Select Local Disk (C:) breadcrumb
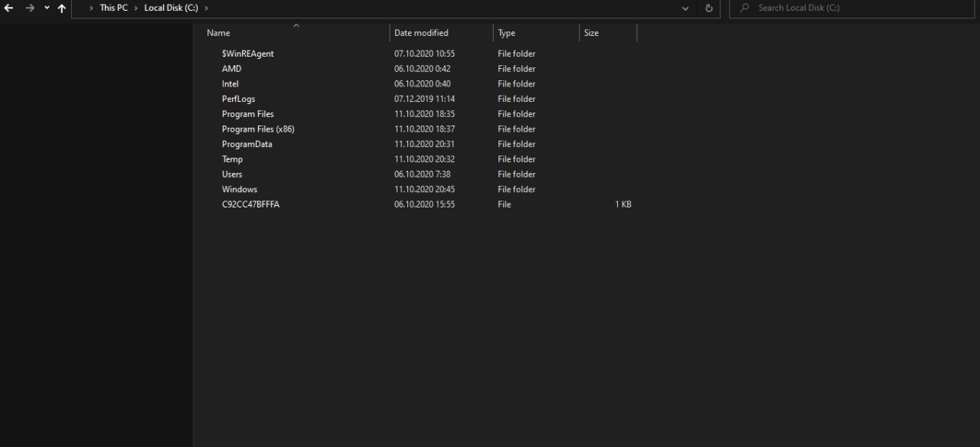 pyautogui.click(x=171, y=8)
